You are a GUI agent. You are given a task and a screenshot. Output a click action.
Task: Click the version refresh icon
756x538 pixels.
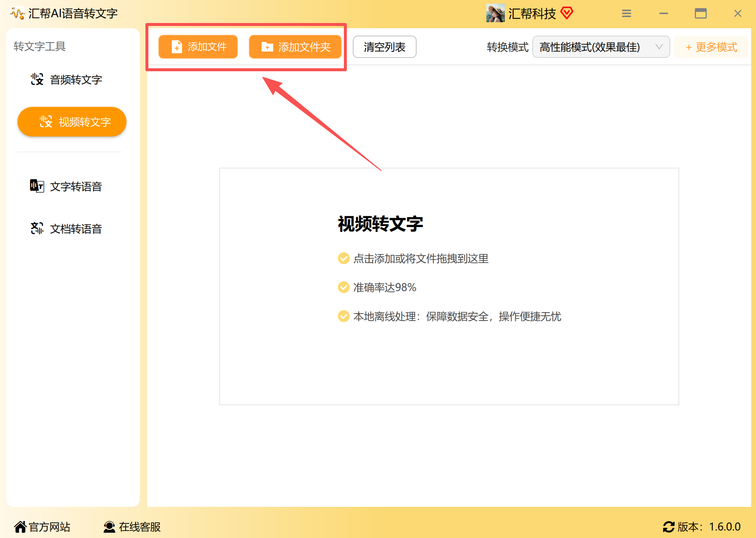click(x=668, y=526)
